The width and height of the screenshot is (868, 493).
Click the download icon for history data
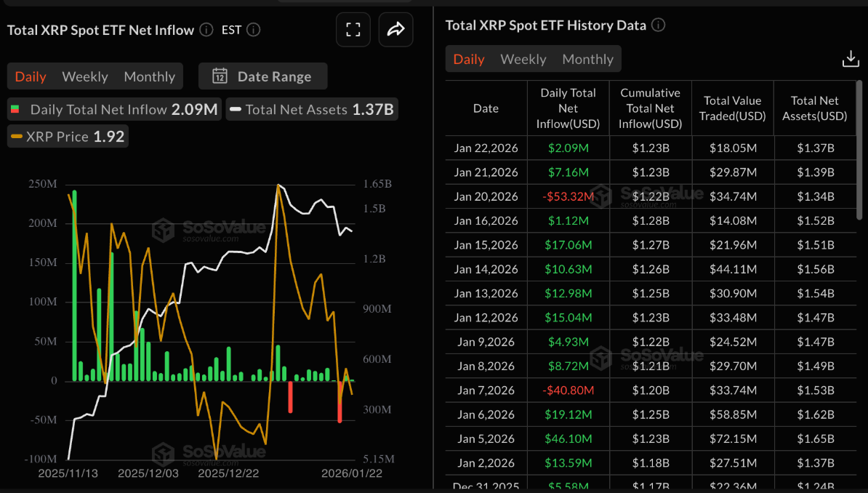pyautogui.click(x=850, y=57)
